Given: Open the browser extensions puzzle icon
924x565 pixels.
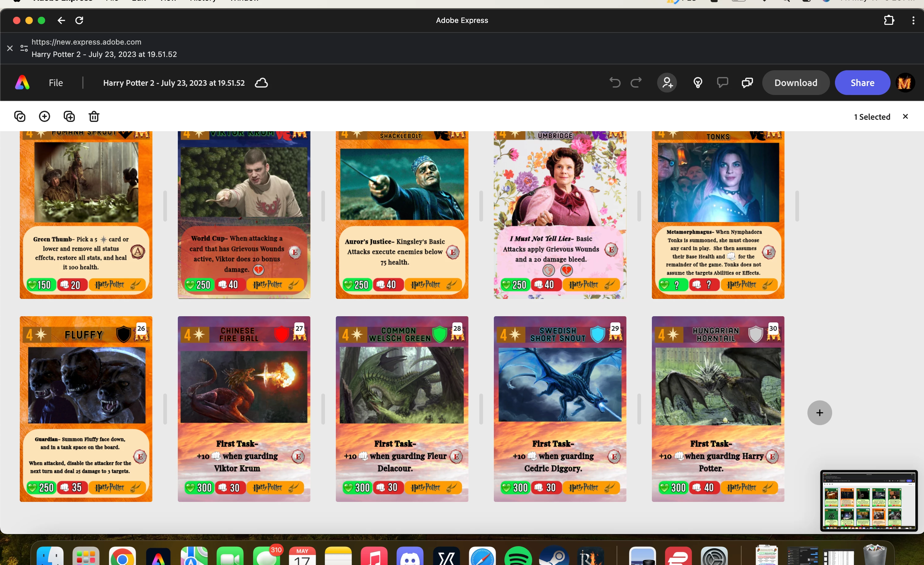Looking at the screenshot, I should (889, 20).
